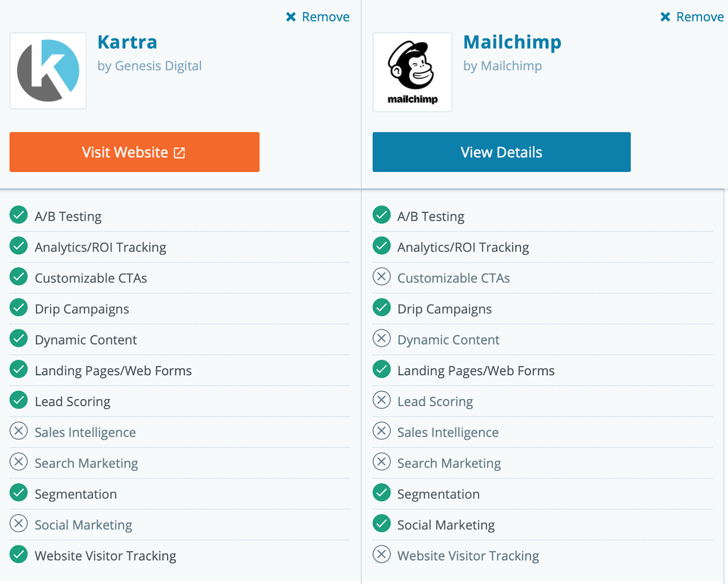Screen dimensions: 728x584
Task: Remove Kartra from the comparison
Action: click(318, 17)
